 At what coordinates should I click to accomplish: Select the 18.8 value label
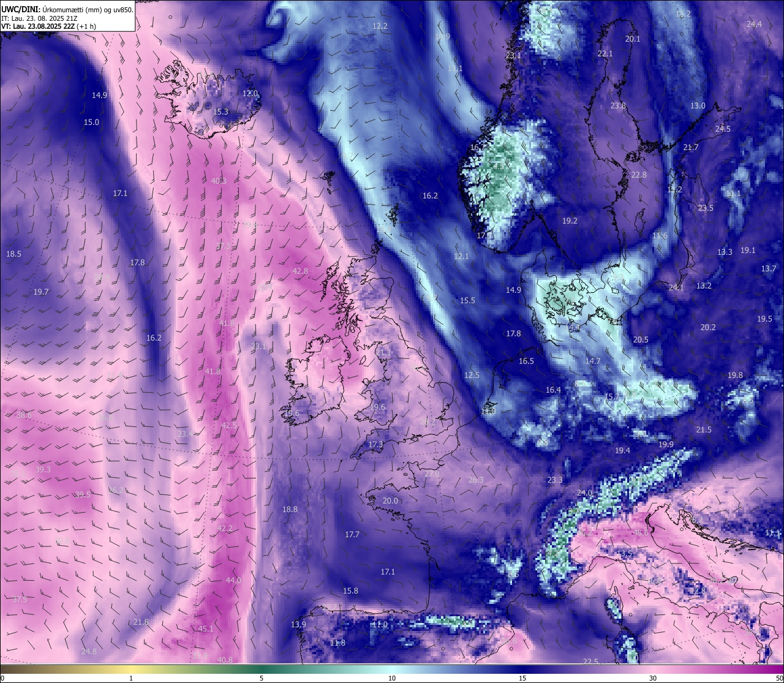(x=290, y=509)
